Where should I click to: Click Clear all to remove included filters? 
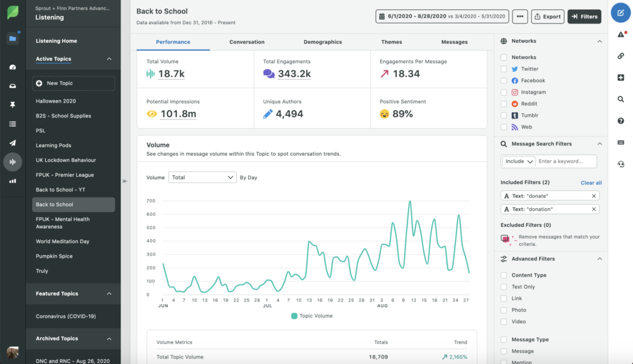click(591, 182)
